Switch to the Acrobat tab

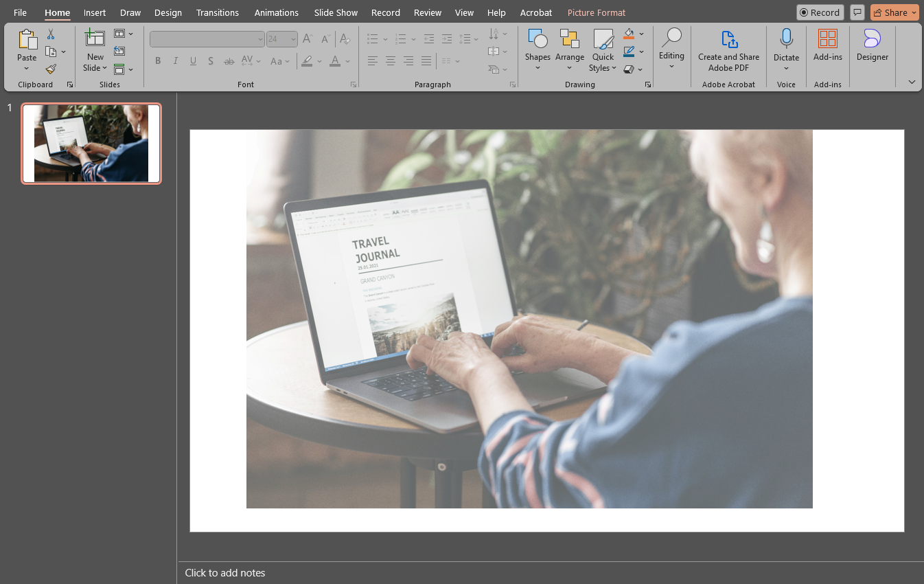(x=536, y=12)
